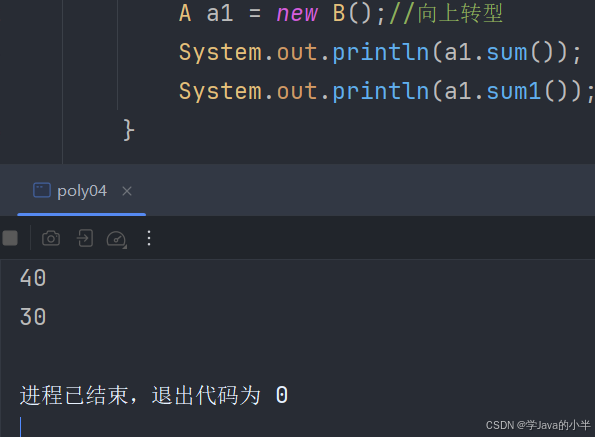
Task: Open the three-dot more options menu
Action: [149, 238]
